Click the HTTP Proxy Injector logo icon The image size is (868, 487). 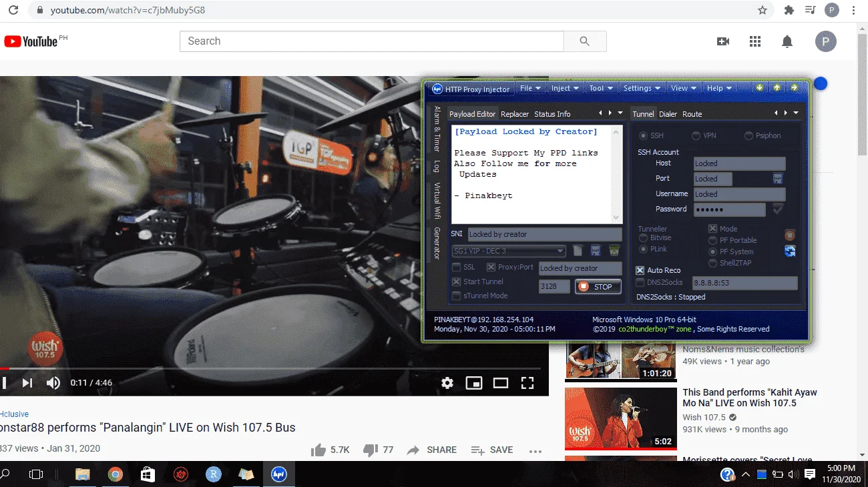click(437, 89)
